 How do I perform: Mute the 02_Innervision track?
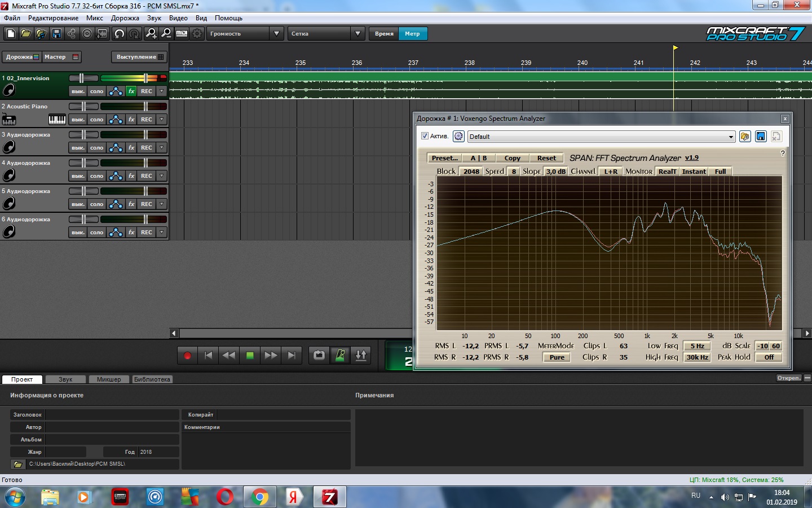(x=78, y=91)
